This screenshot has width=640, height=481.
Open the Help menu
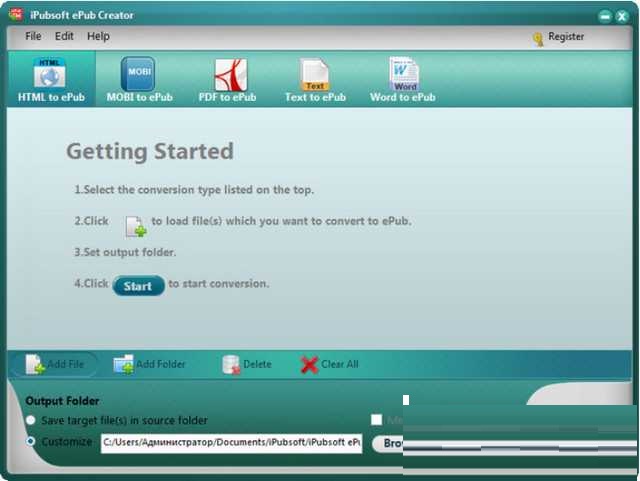point(98,36)
